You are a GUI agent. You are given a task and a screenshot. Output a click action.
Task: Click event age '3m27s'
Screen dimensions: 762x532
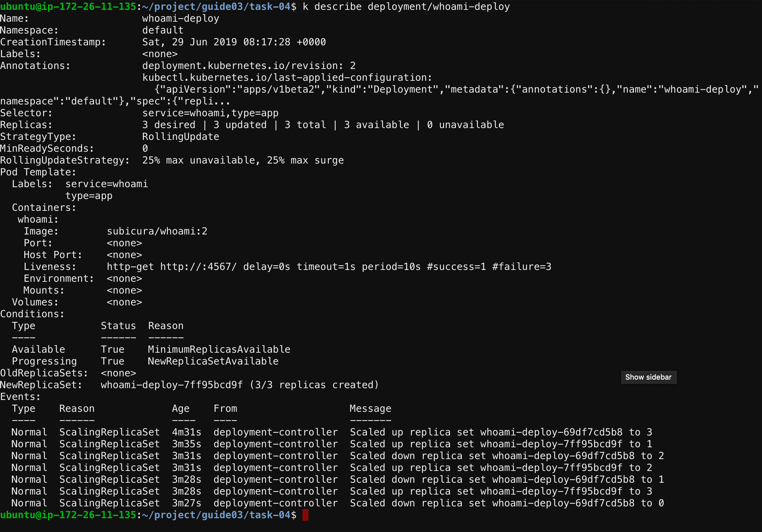coord(187,503)
